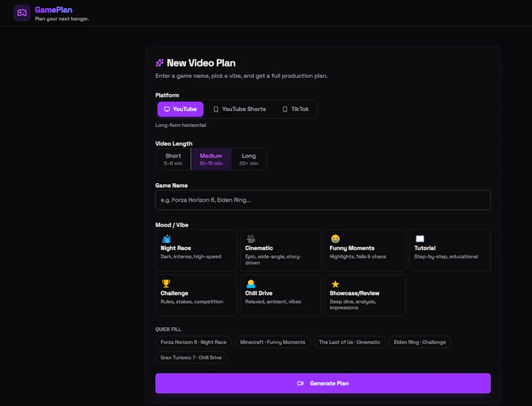The width and height of the screenshot is (532, 406).
Task: Select the YouTube platform option
Action: tap(180, 109)
